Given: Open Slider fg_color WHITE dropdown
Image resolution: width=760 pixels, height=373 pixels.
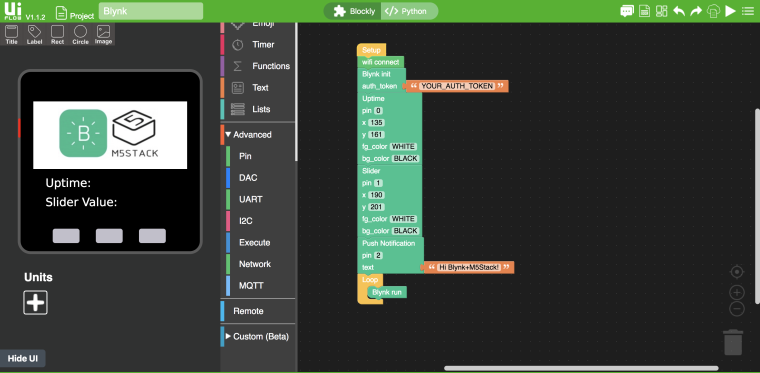Looking at the screenshot, I should [x=404, y=219].
